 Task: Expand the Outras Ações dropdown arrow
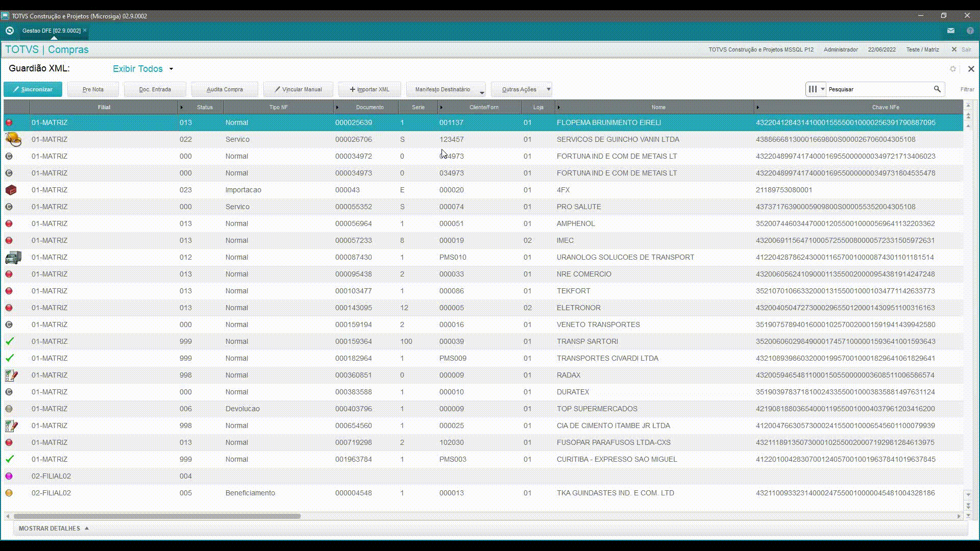click(549, 89)
